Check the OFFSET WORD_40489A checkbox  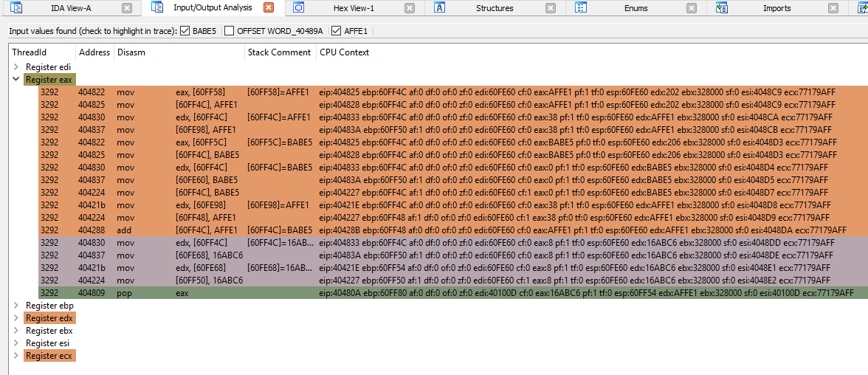pyautogui.click(x=229, y=31)
